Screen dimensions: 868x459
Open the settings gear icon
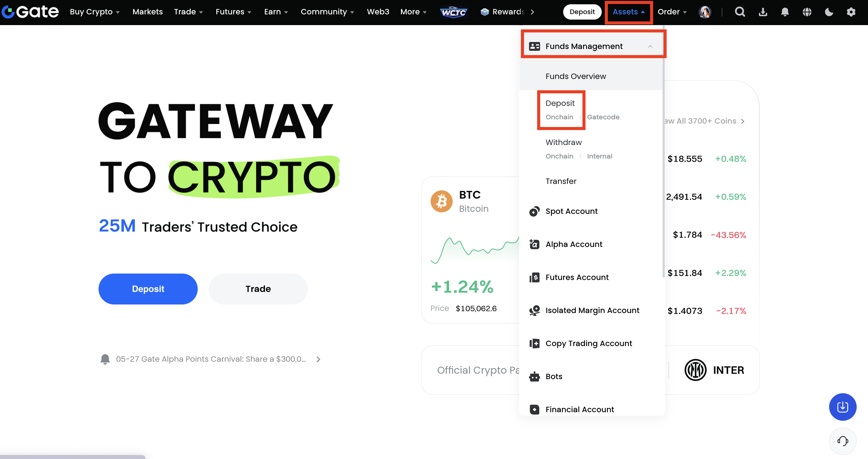[x=851, y=12]
